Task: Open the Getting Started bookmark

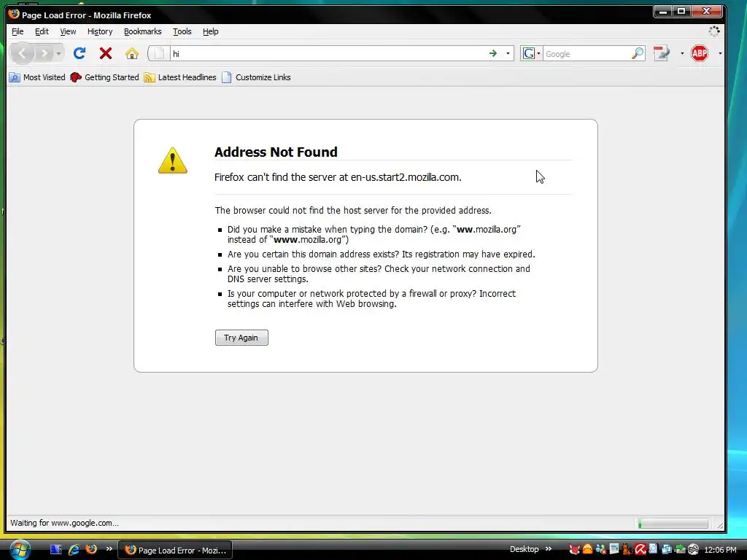Action: (x=104, y=77)
